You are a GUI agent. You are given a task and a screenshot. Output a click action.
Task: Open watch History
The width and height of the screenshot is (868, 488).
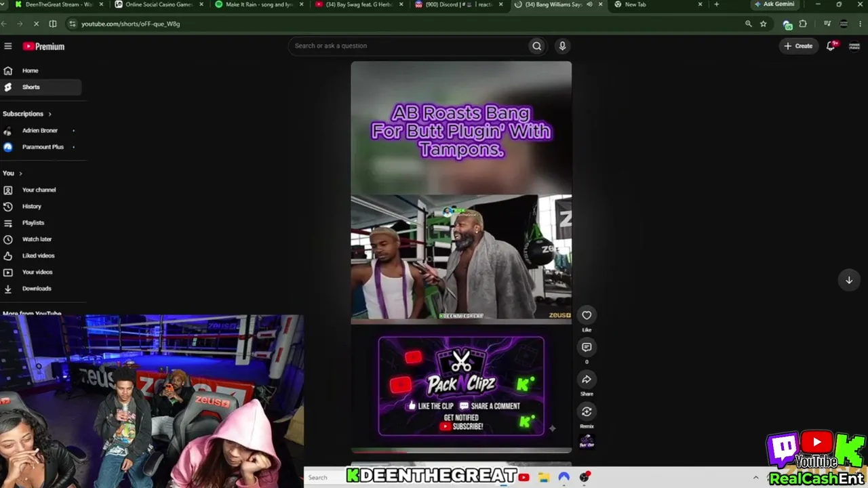pos(41,206)
